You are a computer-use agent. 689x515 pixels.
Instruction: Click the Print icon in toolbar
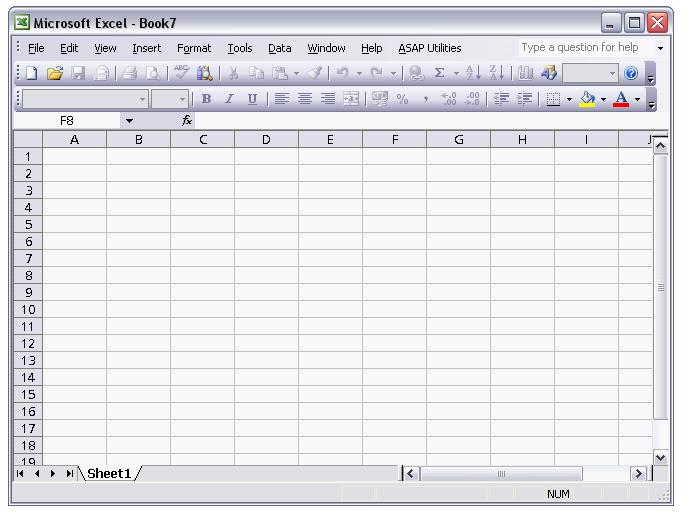pos(130,73)
